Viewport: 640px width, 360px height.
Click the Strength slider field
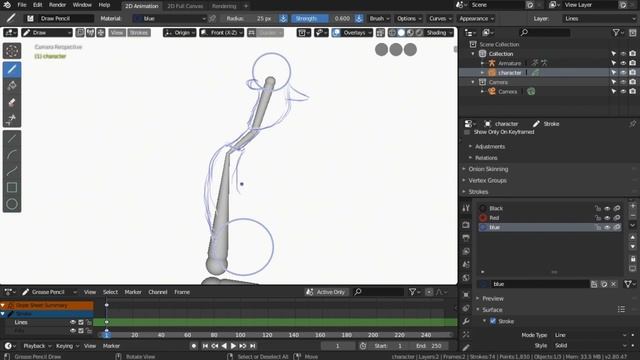(322, 18)
